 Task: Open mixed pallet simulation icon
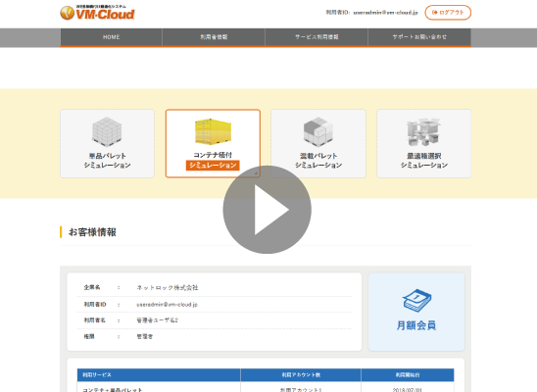click(318, 131)
